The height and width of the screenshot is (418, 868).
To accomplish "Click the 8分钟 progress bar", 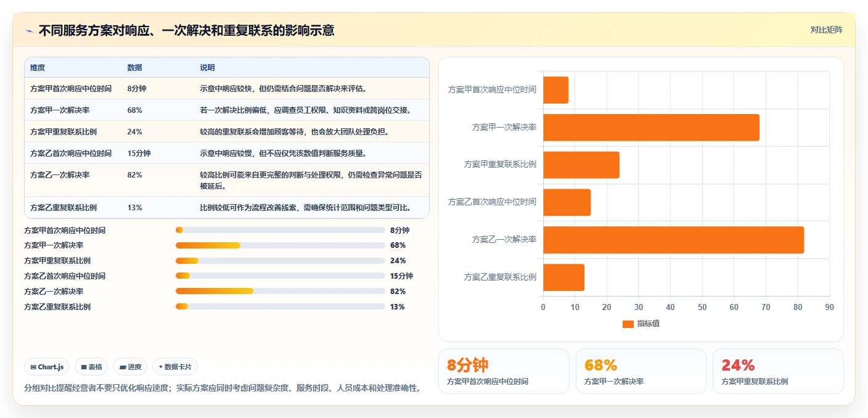I will [x=280, y=230].
